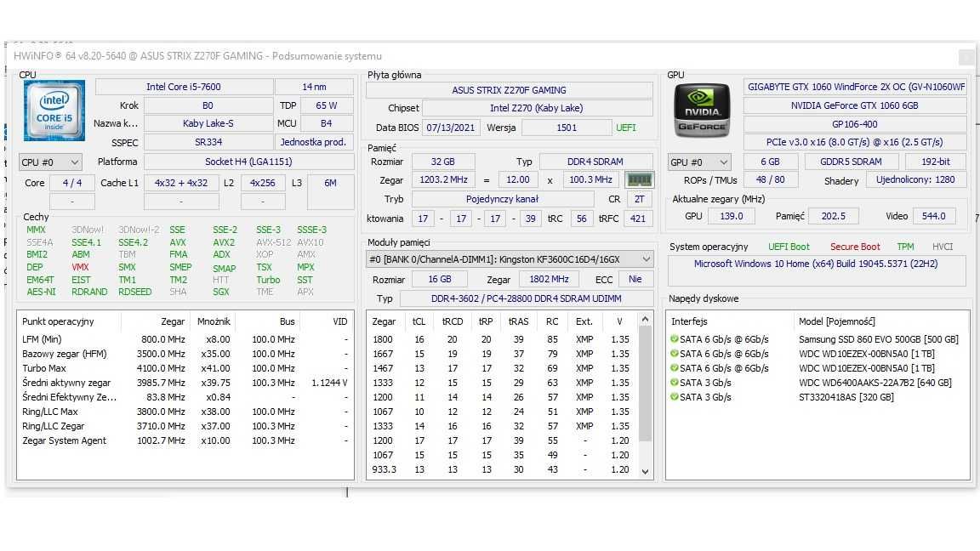This screenshot has width=980, height=551.
Task: Click the ASUS STRIX Z270F GAMING motherboard field
Action: point(510,90)
